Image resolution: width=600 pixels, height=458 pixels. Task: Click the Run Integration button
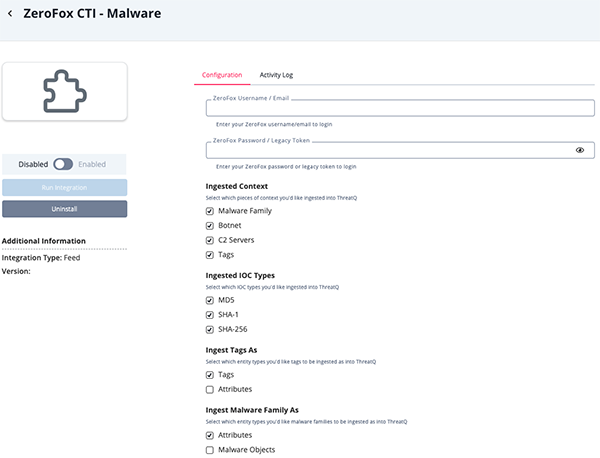point(65,187)
